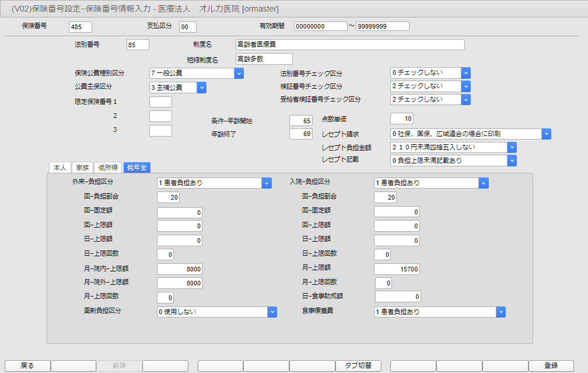Switch to the 本人 tab
This screenshot has height=373, width=588.
click(x=60, y=168)
